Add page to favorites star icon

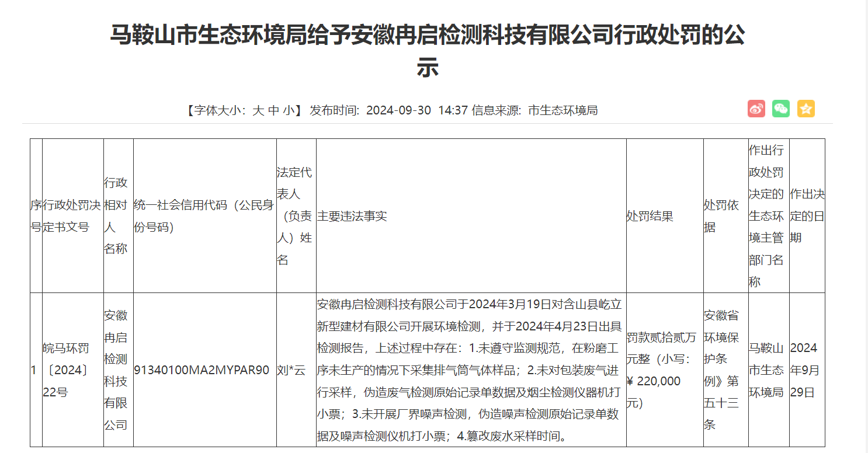coord(806,109)
